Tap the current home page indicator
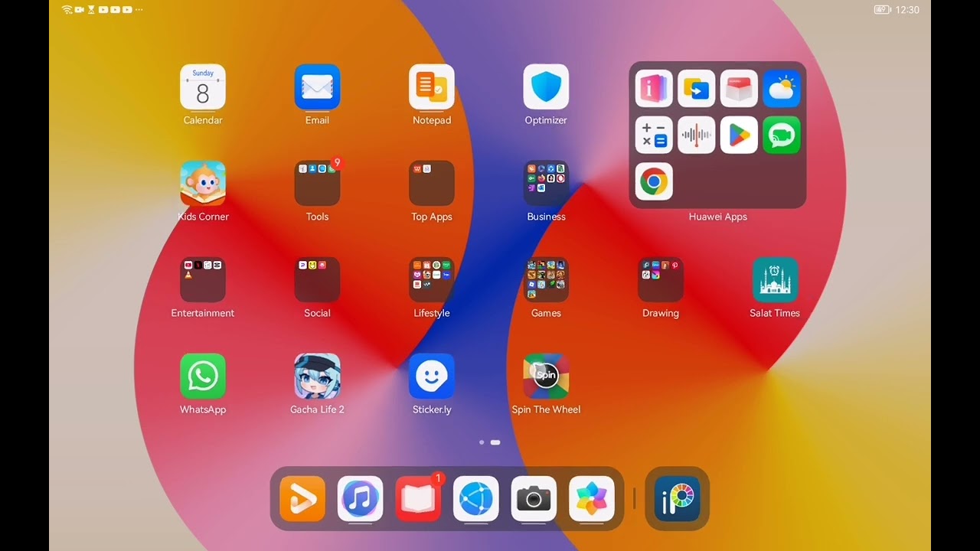 pyautogui.click(x=495, y=442)
